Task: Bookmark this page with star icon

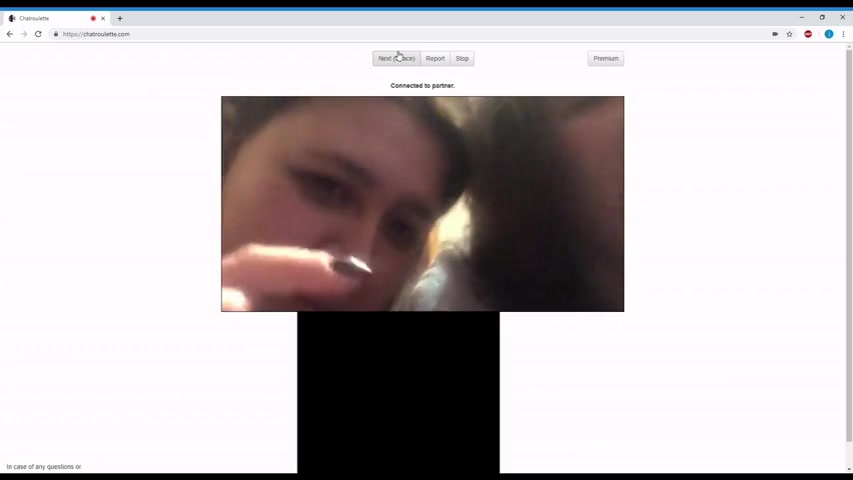Action: (x=789, y=34)
